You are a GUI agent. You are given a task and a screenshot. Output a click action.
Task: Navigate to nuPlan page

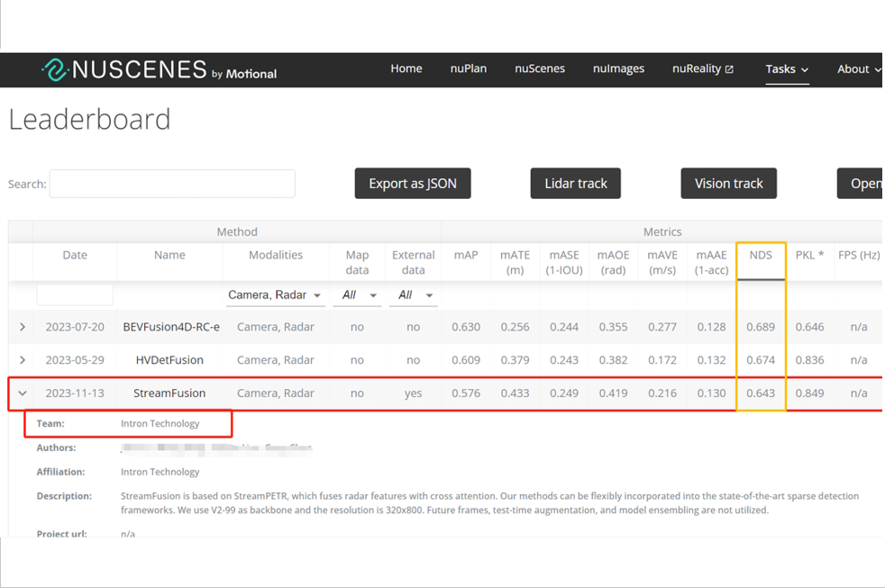point(468,69)
